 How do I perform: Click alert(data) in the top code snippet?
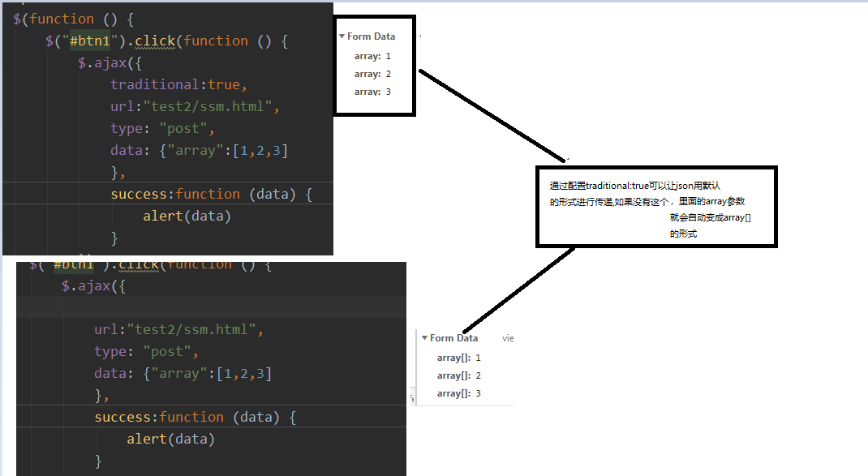click(187, 216)
